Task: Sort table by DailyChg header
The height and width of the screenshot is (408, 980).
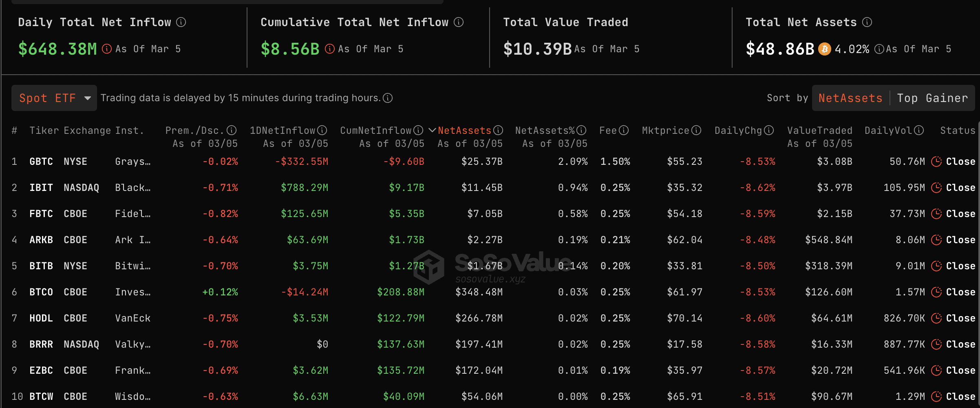Action: pyautogui.click(x=738, y=131)
